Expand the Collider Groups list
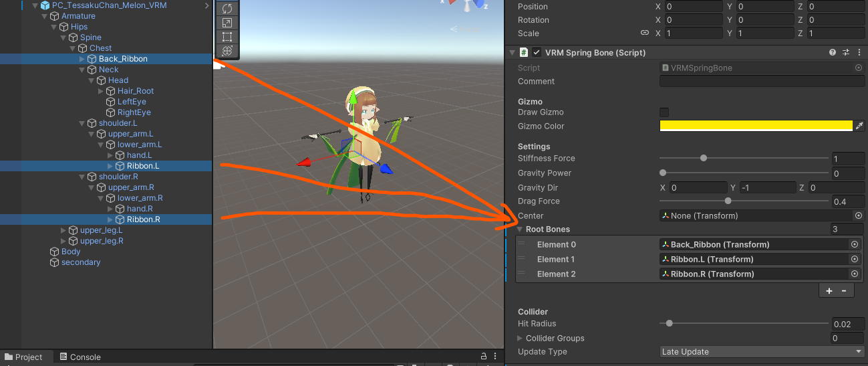 click(521, 339)
